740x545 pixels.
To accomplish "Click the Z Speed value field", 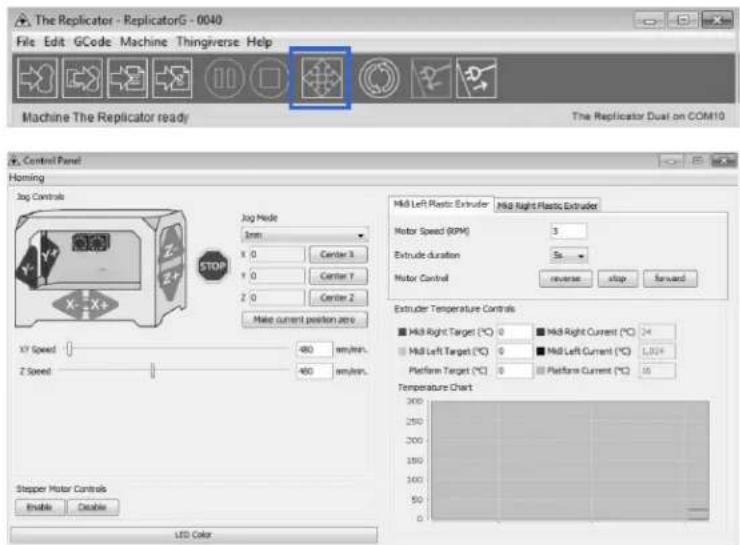I will coord(314,371).
